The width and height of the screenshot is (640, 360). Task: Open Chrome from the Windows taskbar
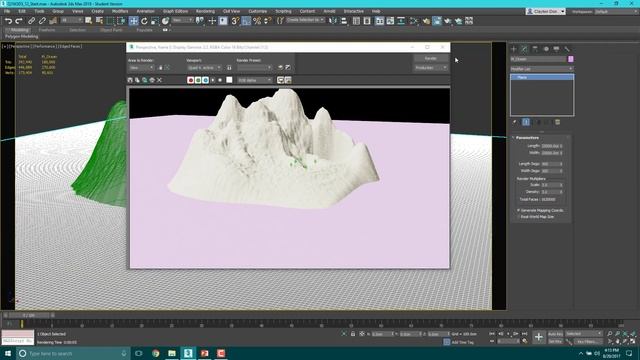coord(156,353)
